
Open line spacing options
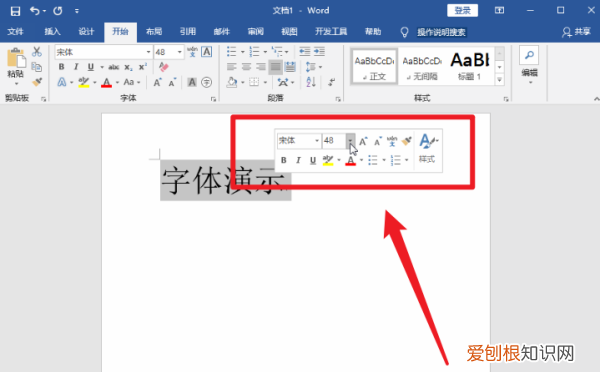coord(313,67)
